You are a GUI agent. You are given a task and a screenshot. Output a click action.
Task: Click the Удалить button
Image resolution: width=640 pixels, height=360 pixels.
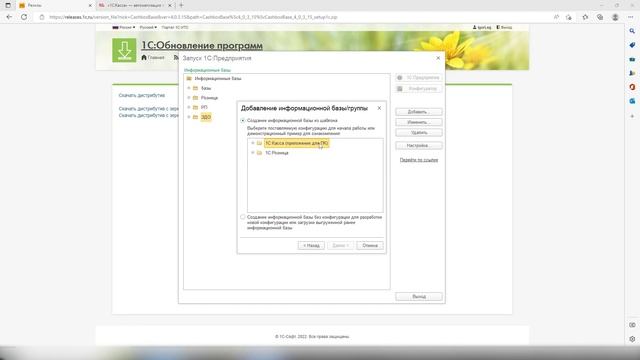pos(419,133)
